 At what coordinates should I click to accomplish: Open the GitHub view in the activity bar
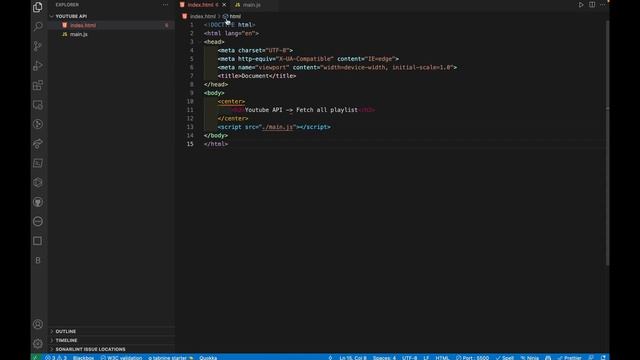[x=38, y=202]
